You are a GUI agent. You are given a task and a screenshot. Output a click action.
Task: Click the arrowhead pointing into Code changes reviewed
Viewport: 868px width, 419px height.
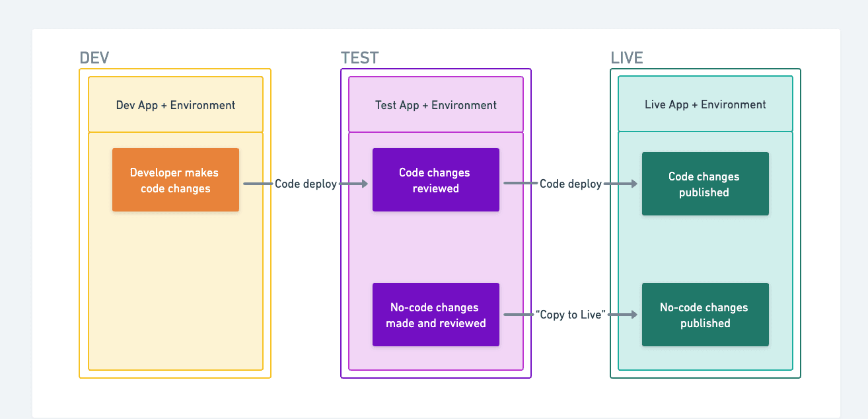(x=363, y=184)
